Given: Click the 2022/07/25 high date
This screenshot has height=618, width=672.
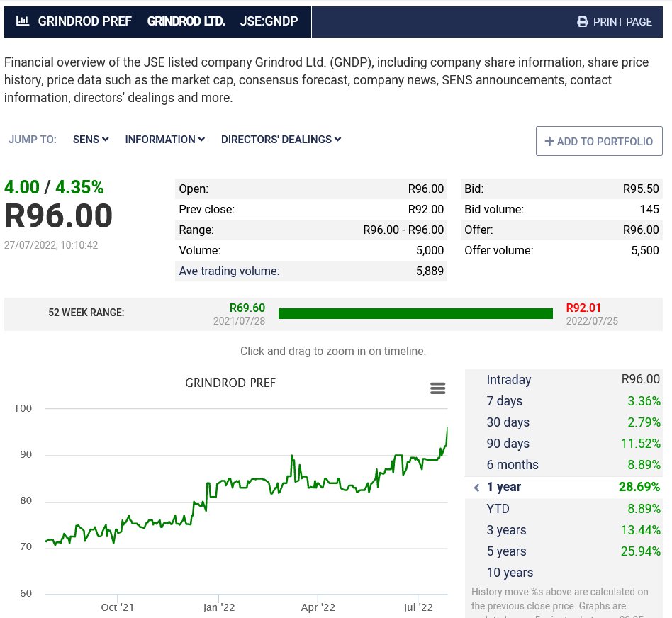Looking at the screenshot, I should click(592, 321).
